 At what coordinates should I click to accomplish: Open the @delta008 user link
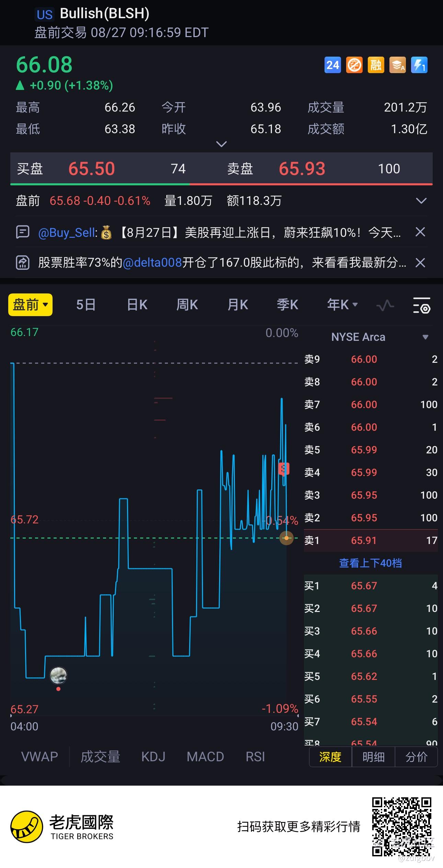[152, 263]
